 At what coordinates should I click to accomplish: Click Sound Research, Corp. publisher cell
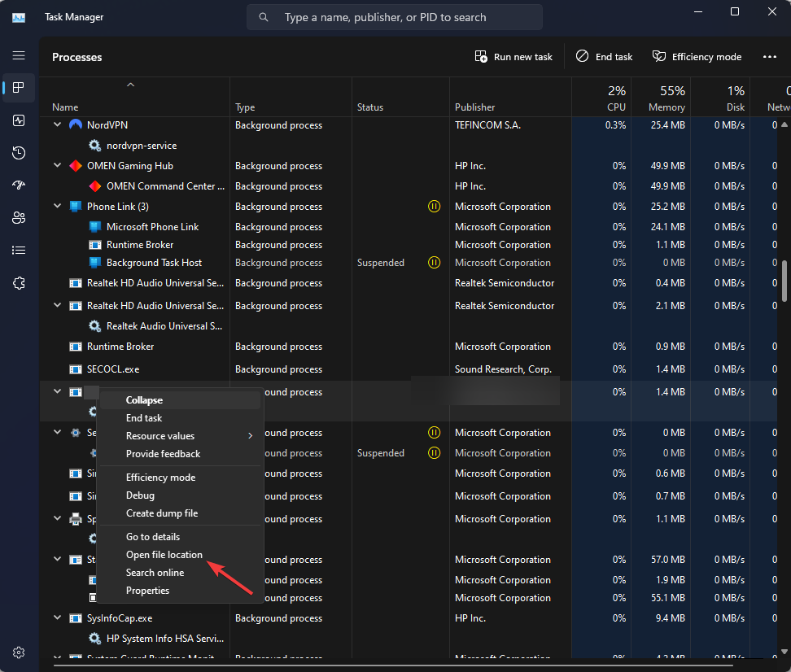504,369
